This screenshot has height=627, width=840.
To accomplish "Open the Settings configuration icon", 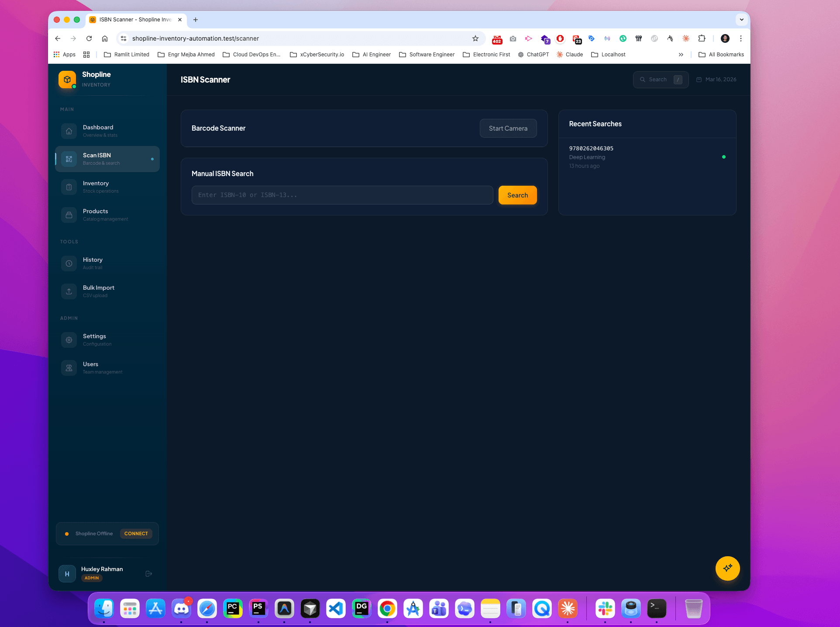I will [69, 339].
